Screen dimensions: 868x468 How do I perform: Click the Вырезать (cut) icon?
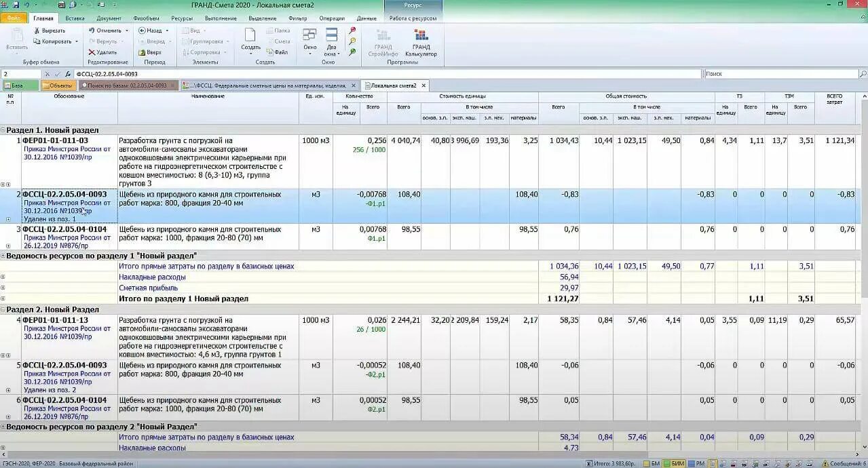(37, 31)
